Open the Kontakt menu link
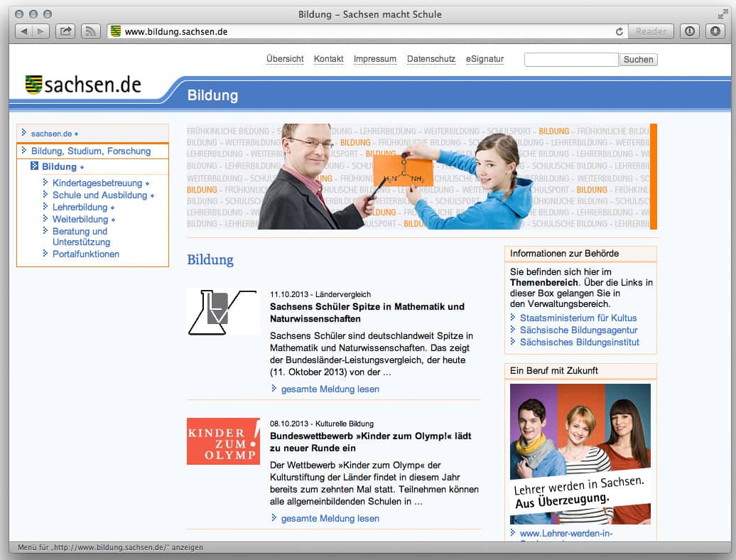The width and height of the screenshot is (736, 560). click(x=328, y=59)
